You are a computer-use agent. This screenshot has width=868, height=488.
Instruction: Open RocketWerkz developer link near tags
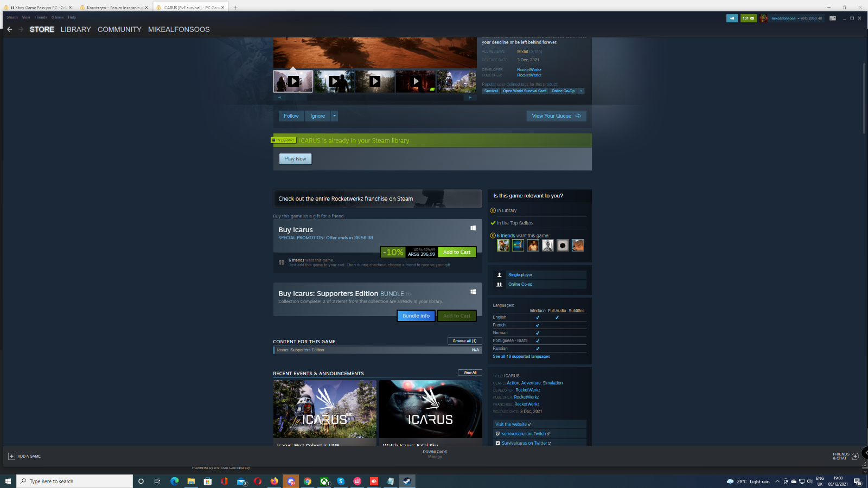click(x=529, y=69)
